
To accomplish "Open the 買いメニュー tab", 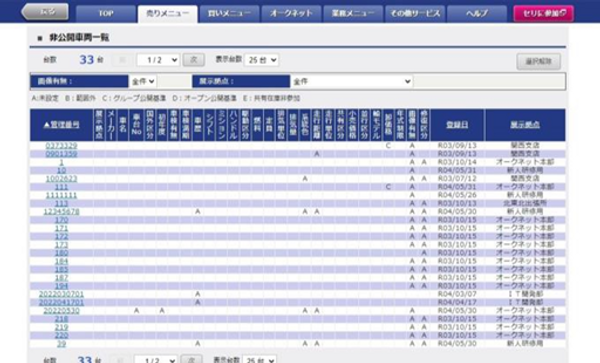I will point(230,14).
